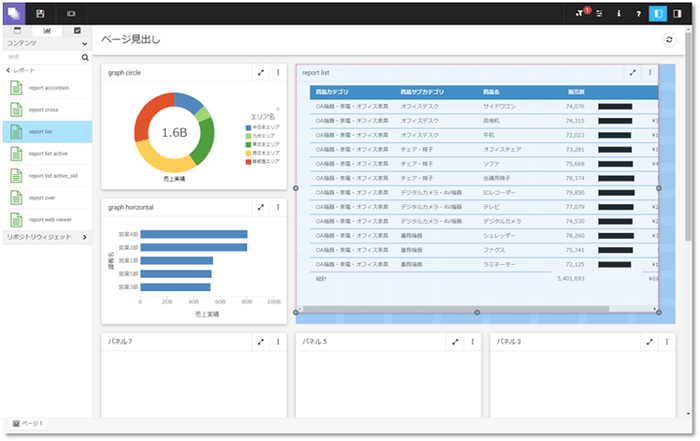Toggle the preview mode icon beside save
Screen dimensions: 700x441
click(71, 13)
